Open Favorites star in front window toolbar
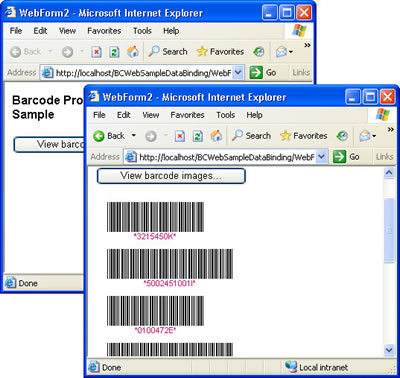Screen dimensions: 400x378 [x=304, y=136]
